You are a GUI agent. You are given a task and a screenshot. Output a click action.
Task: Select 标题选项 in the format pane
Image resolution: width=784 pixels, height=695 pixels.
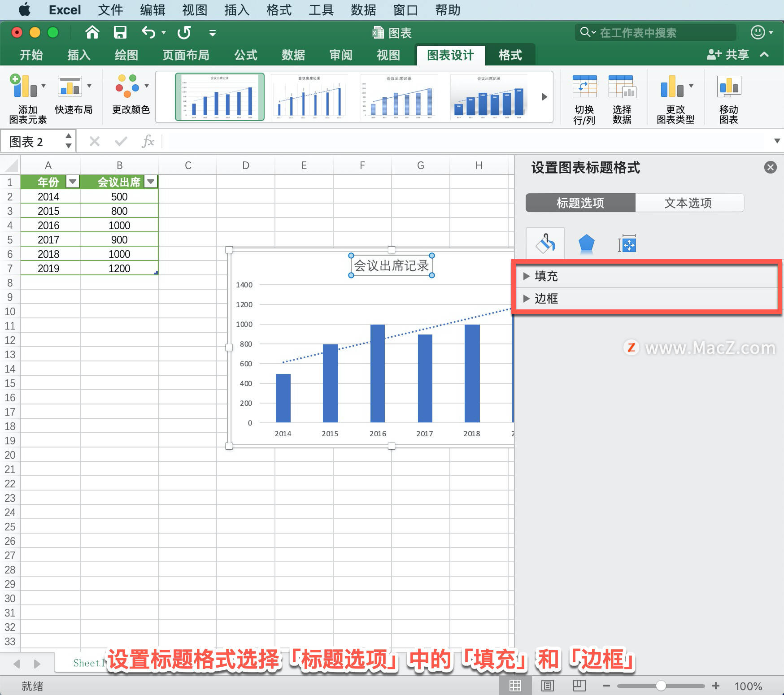click(579, 203)
